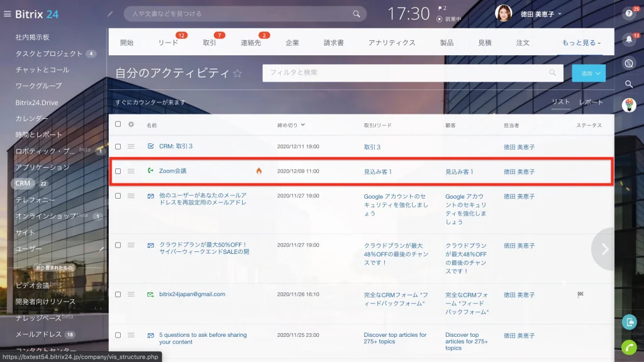Check the CRM: 取引 3 row checkbox
Viewport: 644px width, 362px height.
pos(118,146)
